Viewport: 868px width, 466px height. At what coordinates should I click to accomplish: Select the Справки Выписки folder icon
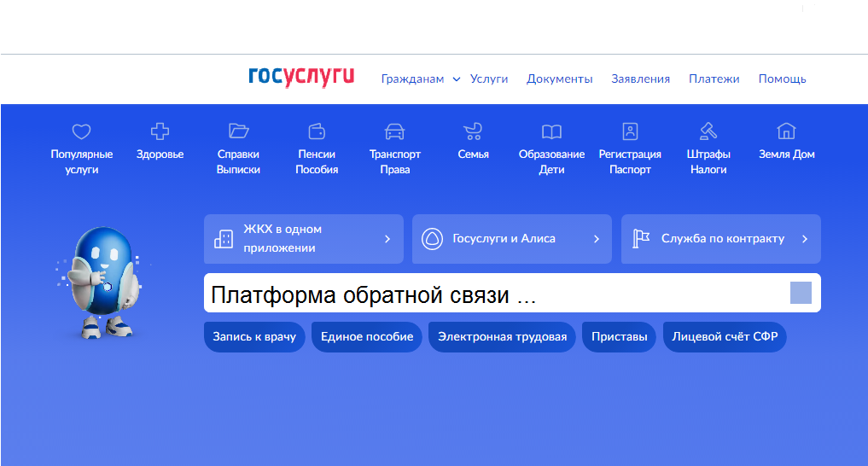point(238,131)
